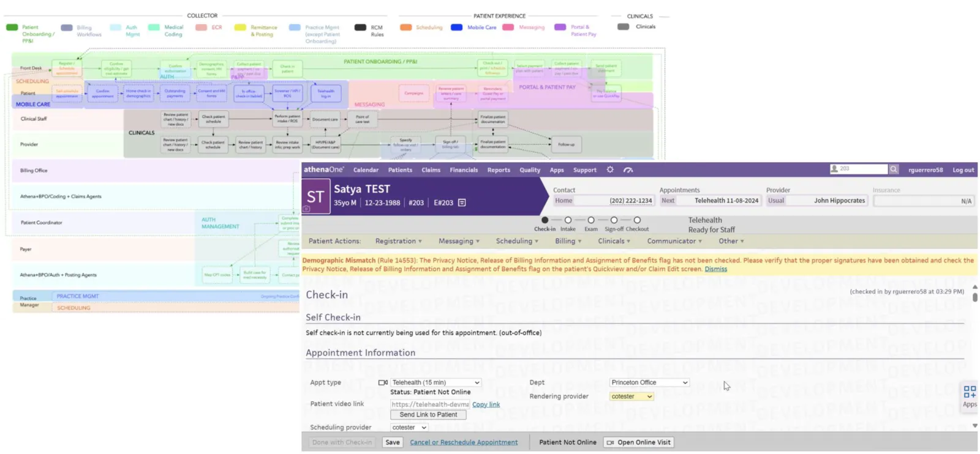Click the athenaOne logo

(x=323, y=169)
